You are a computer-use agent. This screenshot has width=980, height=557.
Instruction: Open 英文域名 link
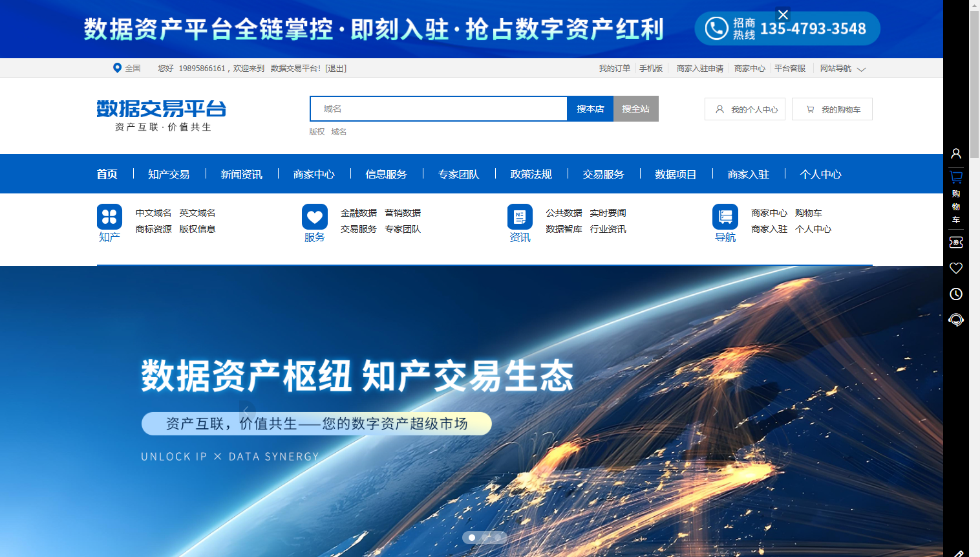click(x=197, y=213)
